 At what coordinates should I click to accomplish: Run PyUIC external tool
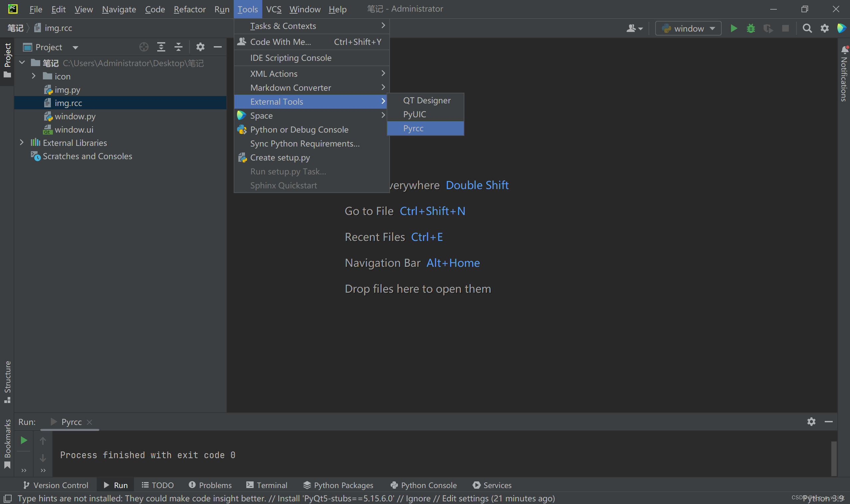pyautogui.click(x=425, y=114)
